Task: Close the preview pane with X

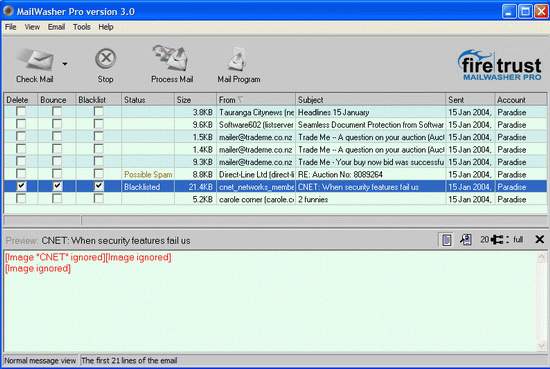Action: click(x=540, y=240)
